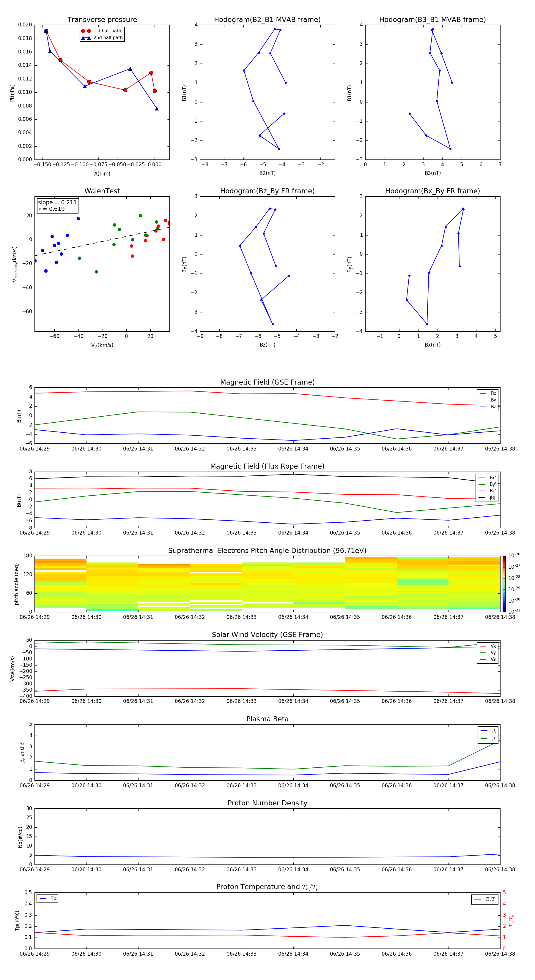
Task: Select the Vy legend entry
Action: [488, 652]
